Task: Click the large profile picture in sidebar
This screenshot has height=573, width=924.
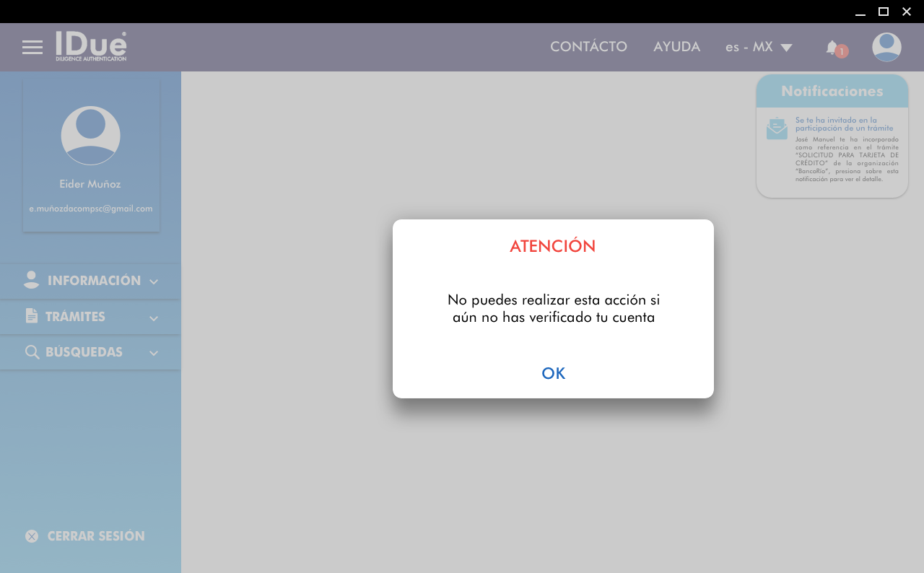Action: (91, 136)
